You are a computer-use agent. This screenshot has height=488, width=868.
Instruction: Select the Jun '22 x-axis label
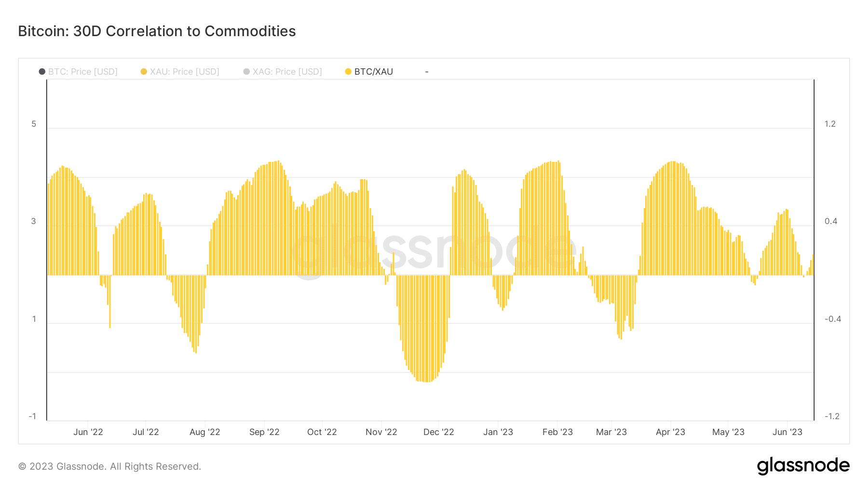[x=88, y=432]
